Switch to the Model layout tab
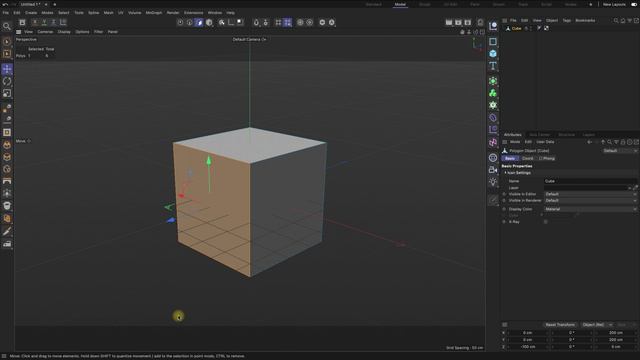Image resolution: width=640 pixels, height=360 pixels. [x=400, y=4]
